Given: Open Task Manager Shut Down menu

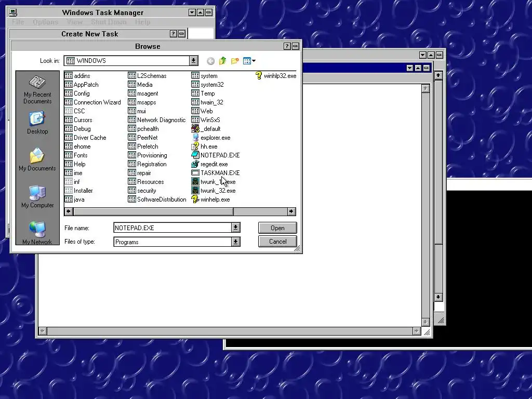Looking at the screenshot, I should (x=109, y=22).
